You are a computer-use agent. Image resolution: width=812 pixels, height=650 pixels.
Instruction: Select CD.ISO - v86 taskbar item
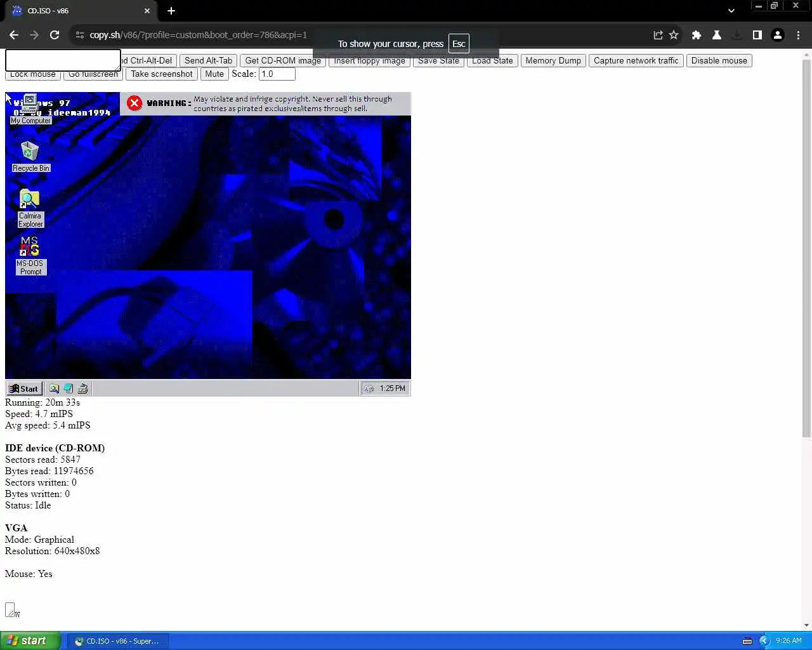(x=117, y=641)
